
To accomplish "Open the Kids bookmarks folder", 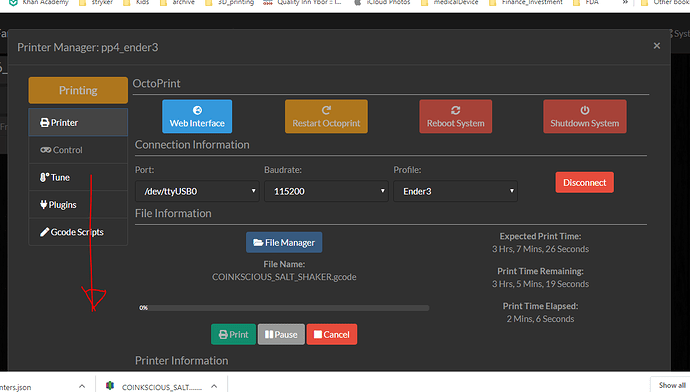I will pyautogui.click(x=137, y=3).
